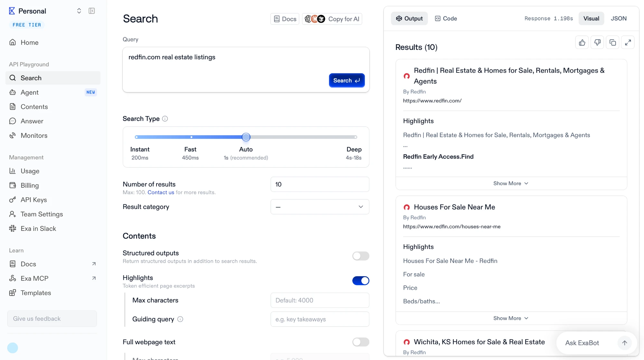
Task: Switch to JSON view
Action: tap(619, 18)
